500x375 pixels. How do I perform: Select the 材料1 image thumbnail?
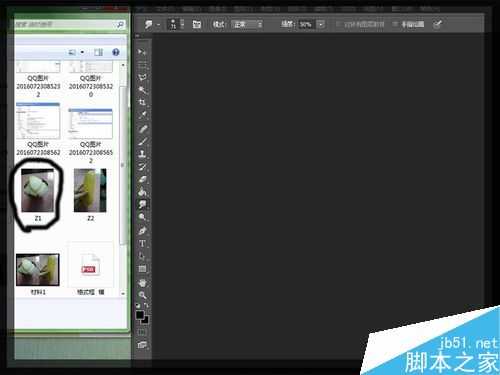tap(38, 270)
